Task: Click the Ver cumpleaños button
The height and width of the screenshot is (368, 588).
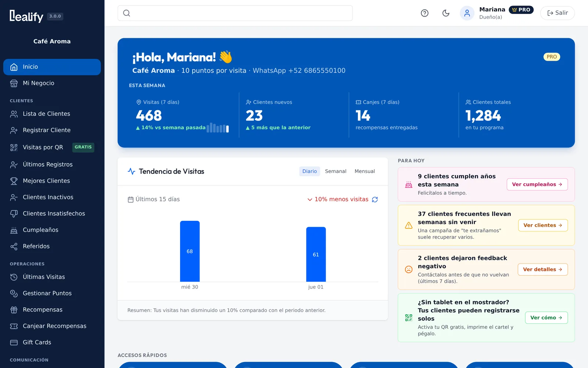Action: click(537, 184)
